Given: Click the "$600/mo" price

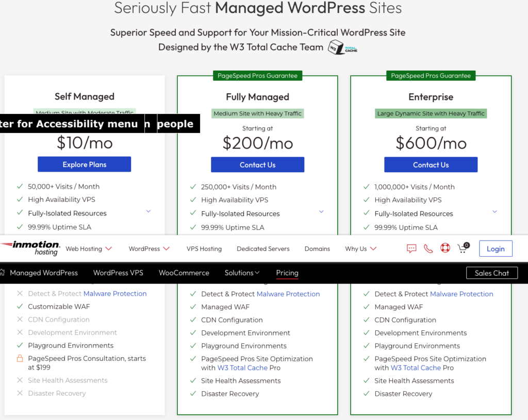Looking at the screenshot, I should tap(431, 143).
